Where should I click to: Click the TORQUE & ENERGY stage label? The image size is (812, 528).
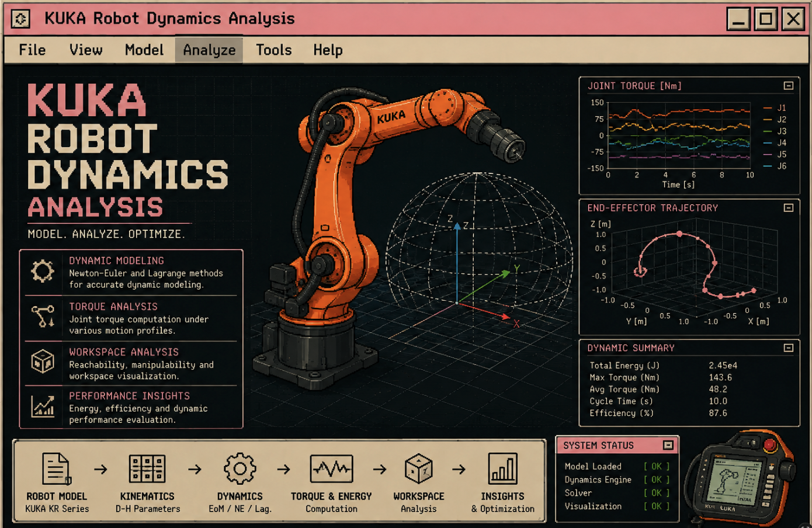coord(331,496)
